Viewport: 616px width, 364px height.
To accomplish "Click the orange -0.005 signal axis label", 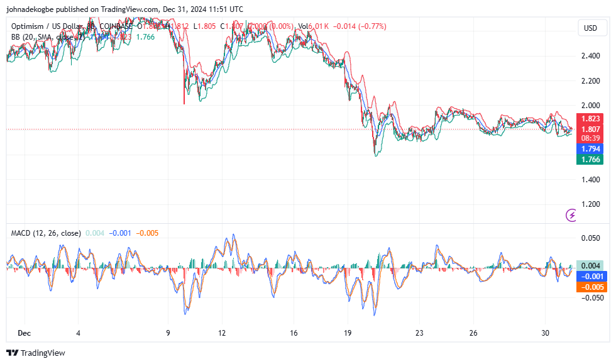I will pos(591,287).
